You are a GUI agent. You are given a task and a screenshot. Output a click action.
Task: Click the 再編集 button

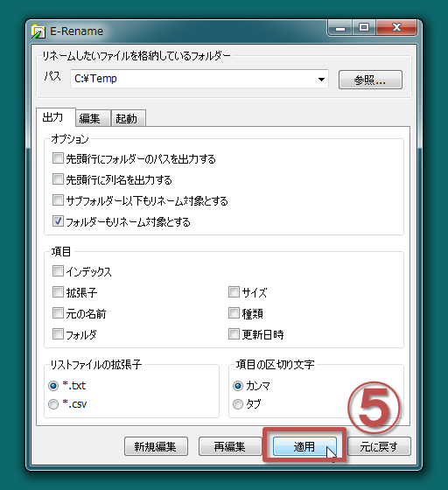[x=230, y=446]
